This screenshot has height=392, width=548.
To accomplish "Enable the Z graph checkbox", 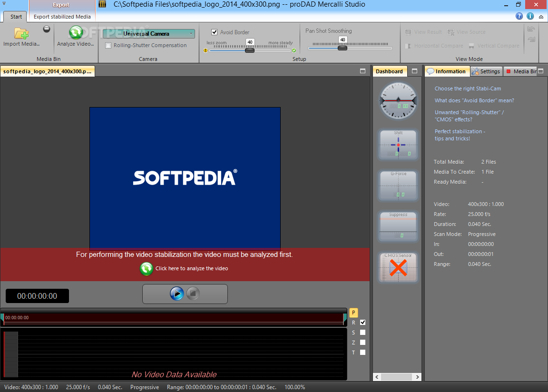I will pyautogui.click(x=363, y=343).
